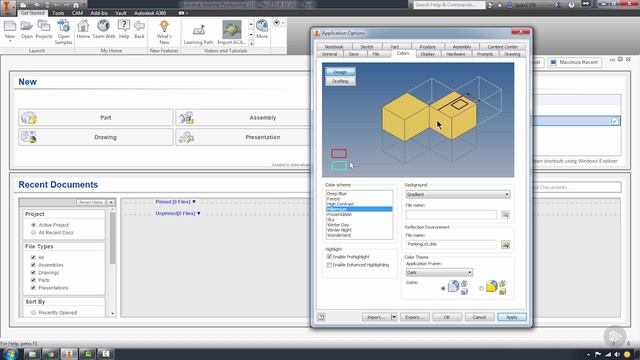Browse for the reflection environment file

[x=505, y=244]
